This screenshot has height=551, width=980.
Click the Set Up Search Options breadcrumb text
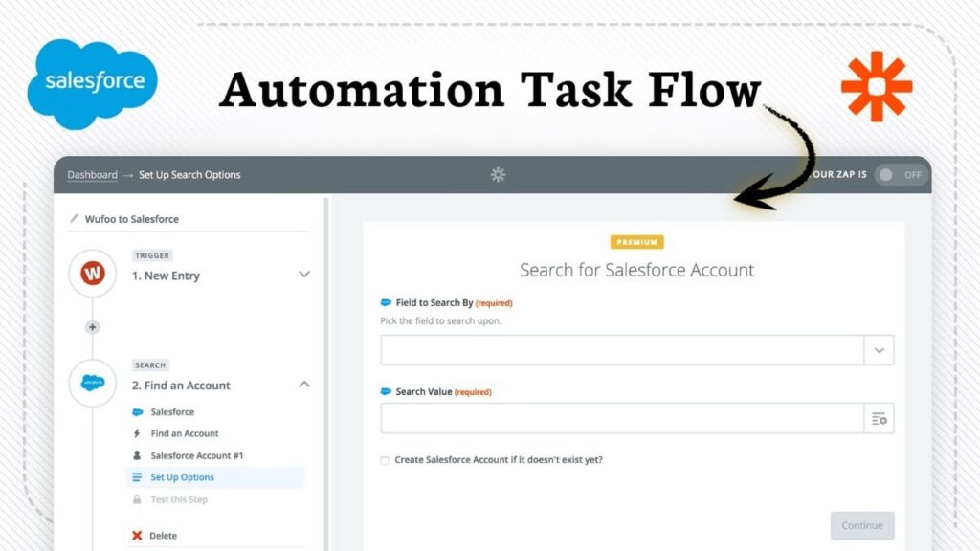point(189,175)
